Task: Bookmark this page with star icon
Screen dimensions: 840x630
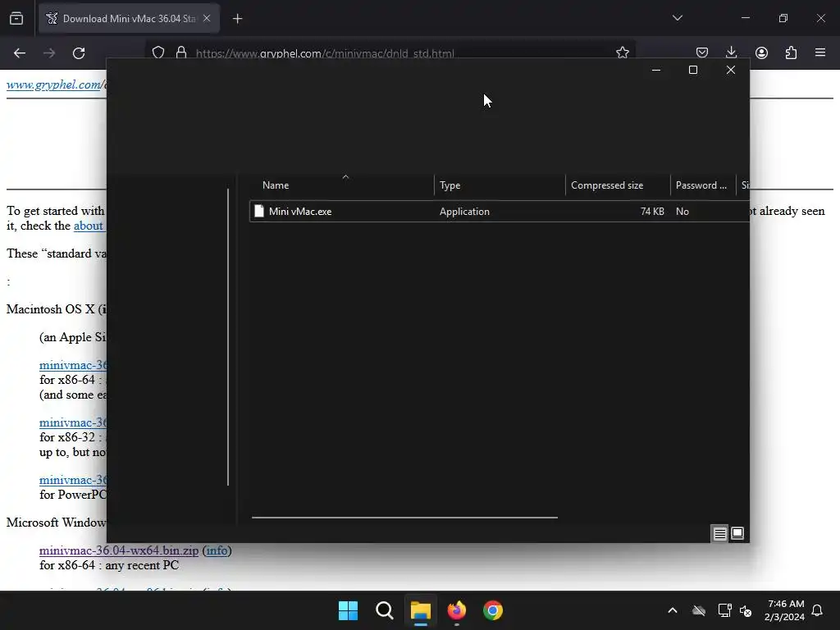Action: [x=622, y=52]
